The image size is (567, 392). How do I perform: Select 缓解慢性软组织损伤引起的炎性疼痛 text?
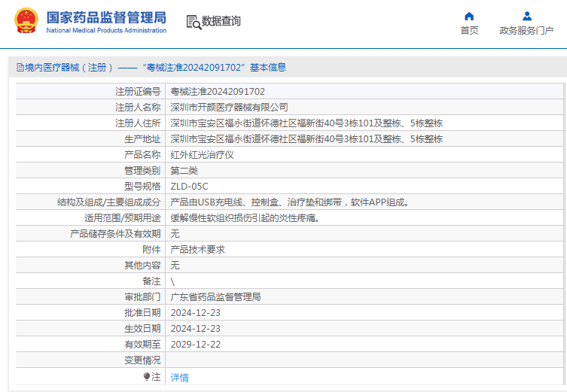(245, 218)
